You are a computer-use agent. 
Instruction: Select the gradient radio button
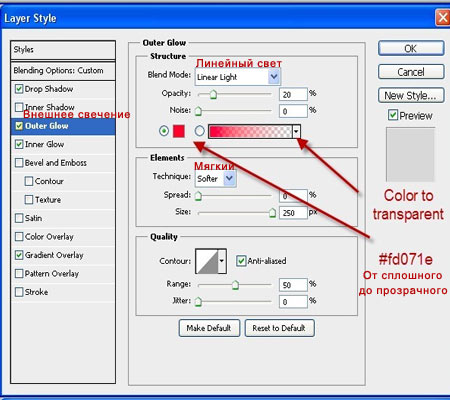[199, 131]
